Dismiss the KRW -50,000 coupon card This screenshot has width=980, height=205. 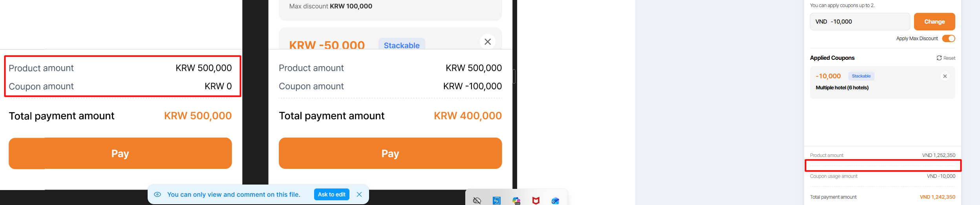488,42
